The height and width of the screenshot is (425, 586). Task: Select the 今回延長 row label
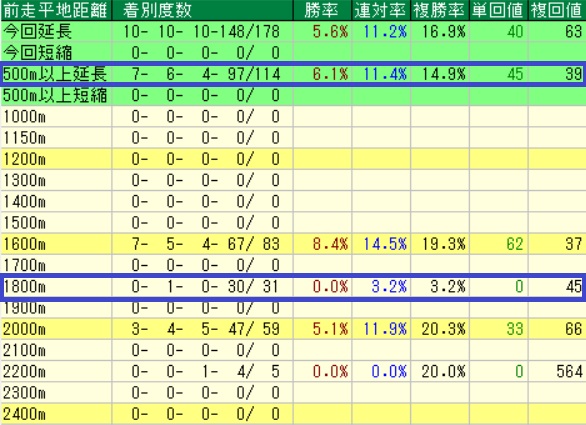(37, 31)
